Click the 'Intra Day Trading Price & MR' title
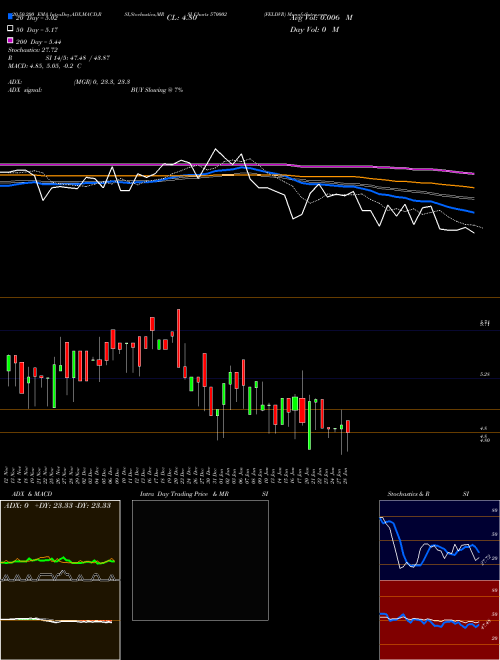This screenshot has width=500, height=660. point(184,494)
